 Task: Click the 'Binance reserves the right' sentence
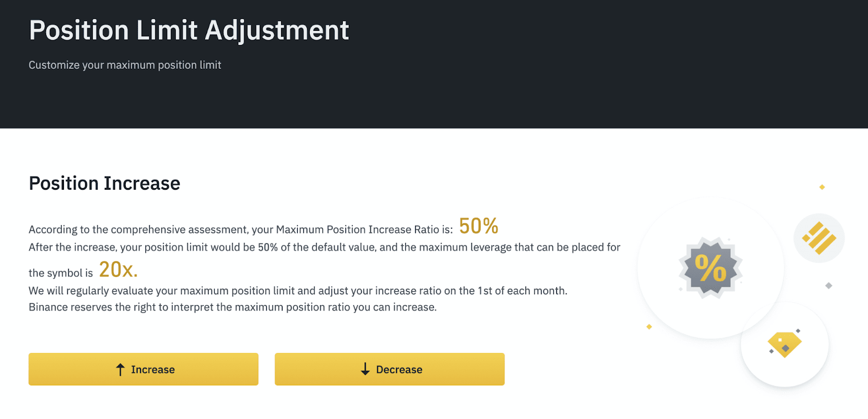[x=233, y=307]
